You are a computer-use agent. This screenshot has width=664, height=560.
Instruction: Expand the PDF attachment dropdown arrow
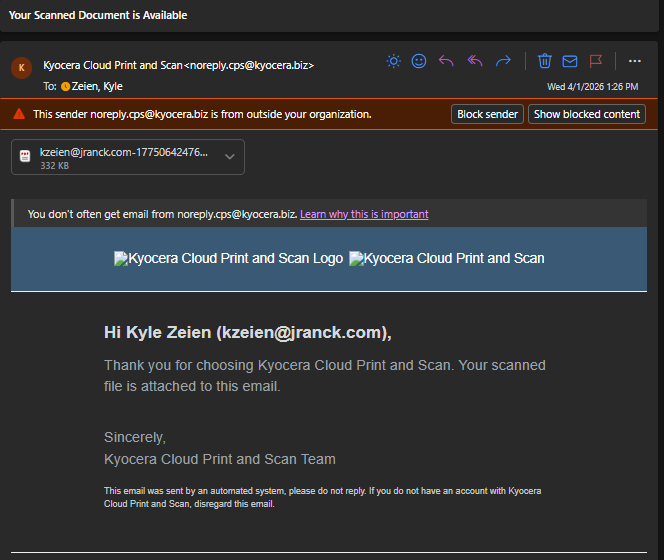coord(230,157)
